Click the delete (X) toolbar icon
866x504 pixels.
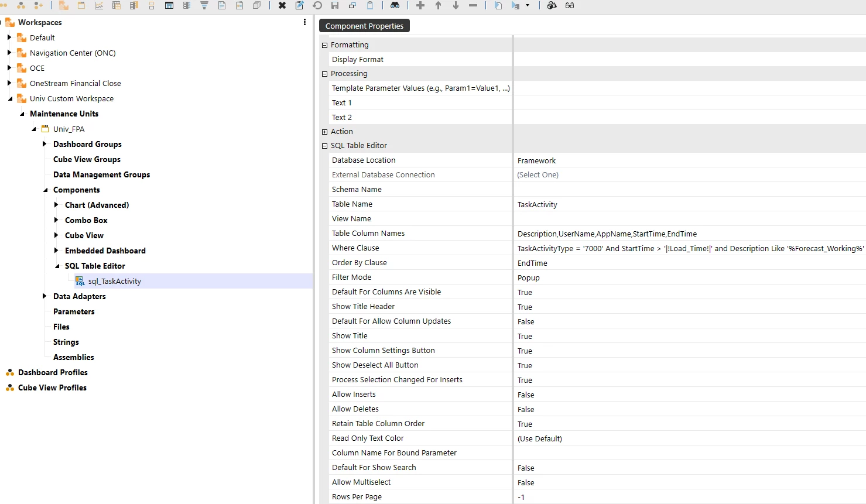(x=282, y=5)
